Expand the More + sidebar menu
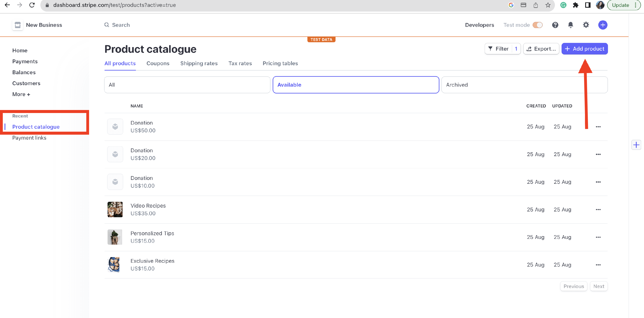The image size is (644, 318). pyautogui.click(x=21, y=94)
